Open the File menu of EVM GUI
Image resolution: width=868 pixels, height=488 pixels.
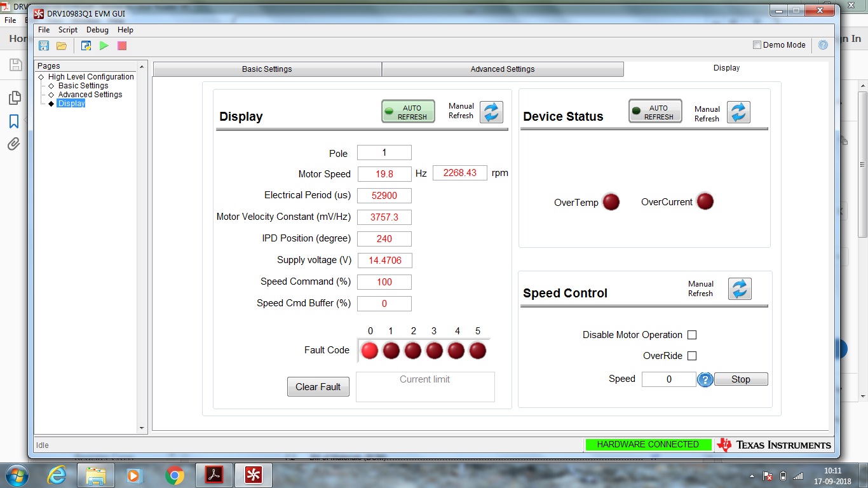coord(44,30)
